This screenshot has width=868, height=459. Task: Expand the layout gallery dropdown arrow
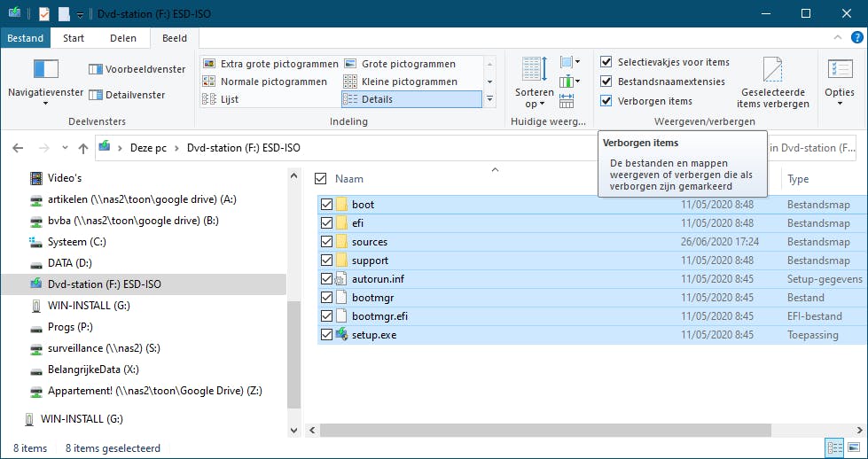[x=489, y=99]
